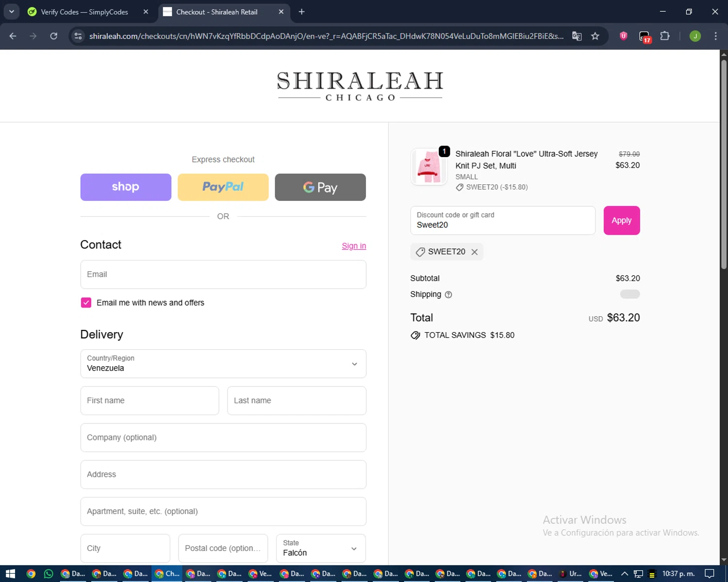Go back to the previous page

[x=13, y=36]
